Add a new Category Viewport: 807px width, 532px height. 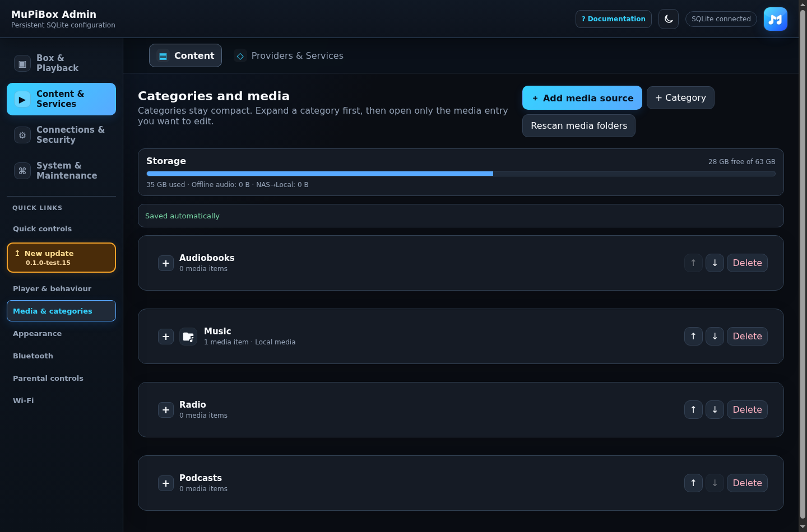pos(680,98)
